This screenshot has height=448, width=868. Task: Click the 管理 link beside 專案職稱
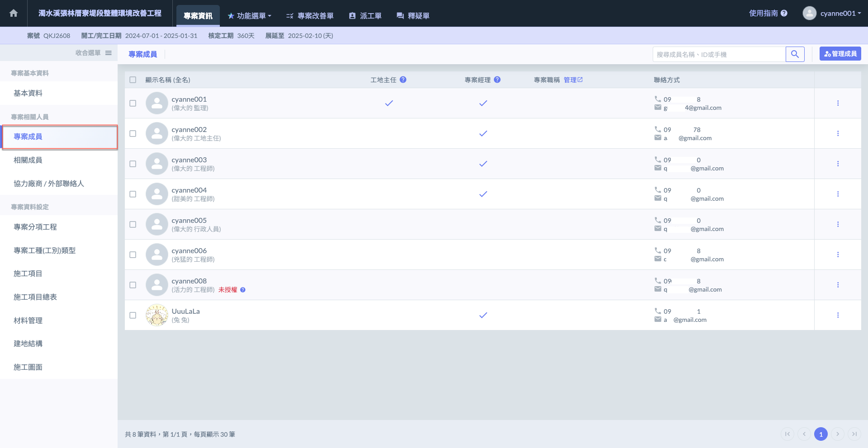tap(573, 80)
